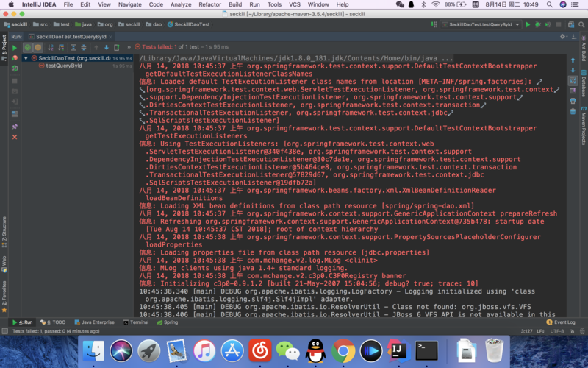Click SeckillDaoTest class breadcrumb
The image size is (588, 368).
tap(189, 24)
